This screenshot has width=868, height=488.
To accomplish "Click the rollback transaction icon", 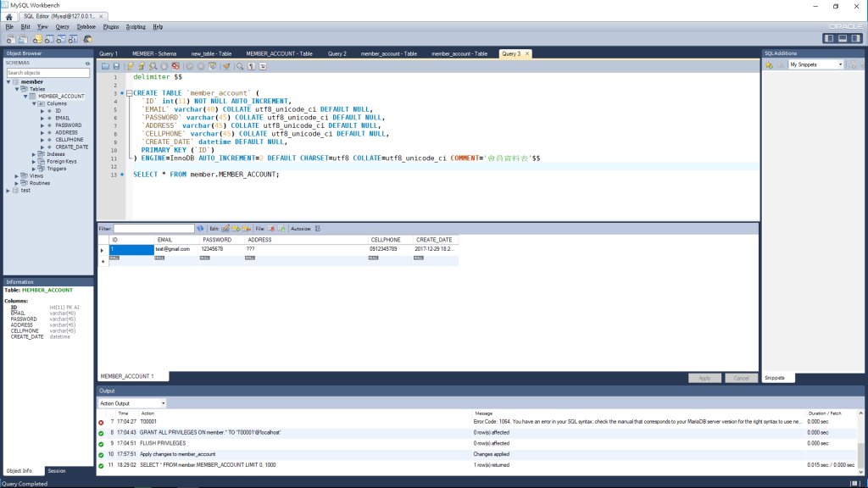I will (x=201, y=66).
